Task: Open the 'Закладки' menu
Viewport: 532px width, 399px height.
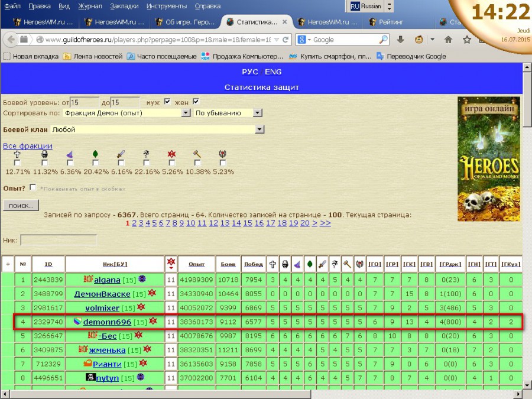Action: click(124, 7)
